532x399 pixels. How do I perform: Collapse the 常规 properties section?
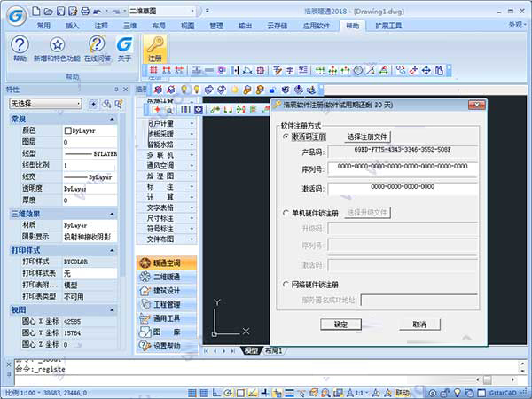pos(112,119)
